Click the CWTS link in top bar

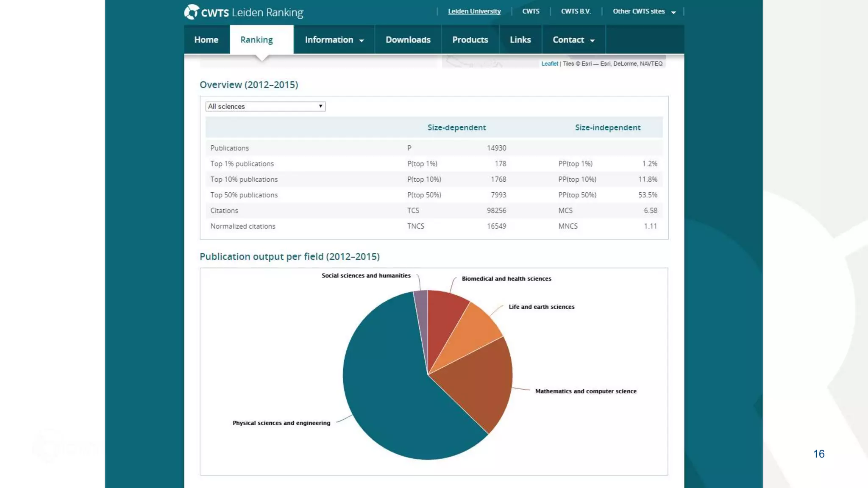531,11
